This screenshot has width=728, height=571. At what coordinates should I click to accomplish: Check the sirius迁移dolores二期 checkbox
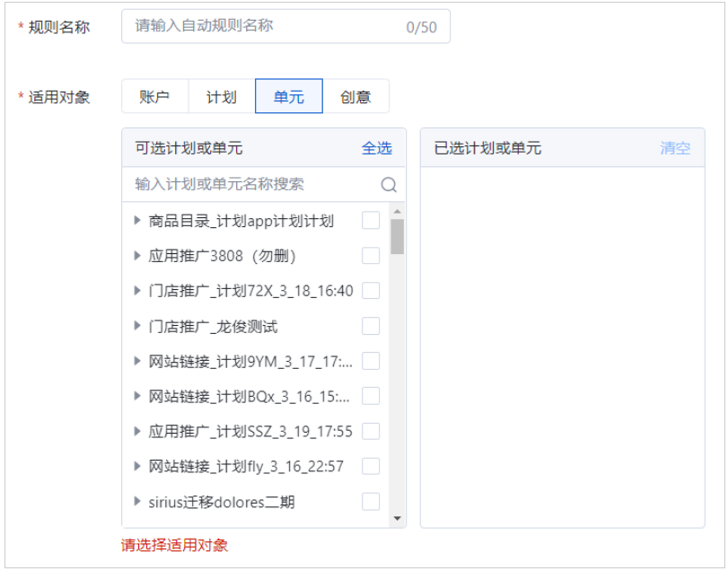click(x=371, y=502)
